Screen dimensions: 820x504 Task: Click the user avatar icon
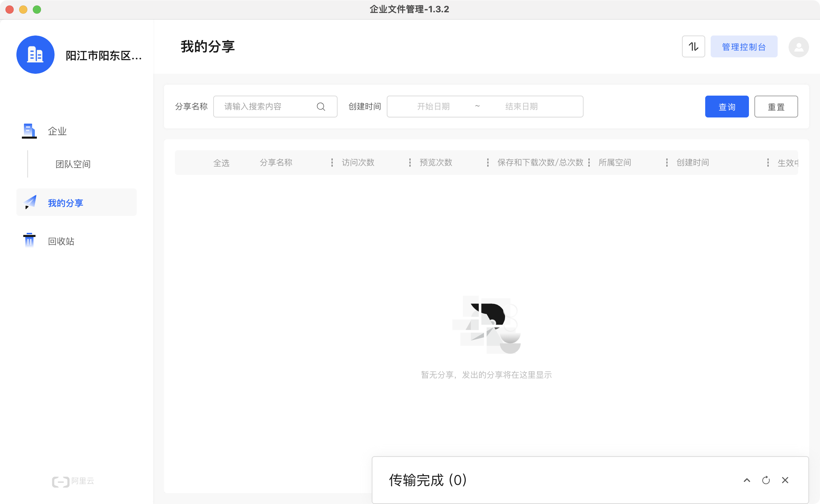[x=798, y=47]
